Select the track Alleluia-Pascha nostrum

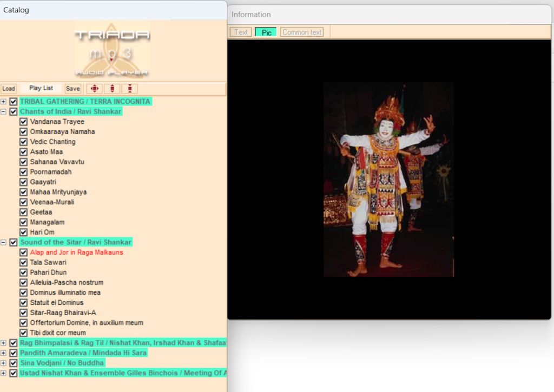pos(67,283)
